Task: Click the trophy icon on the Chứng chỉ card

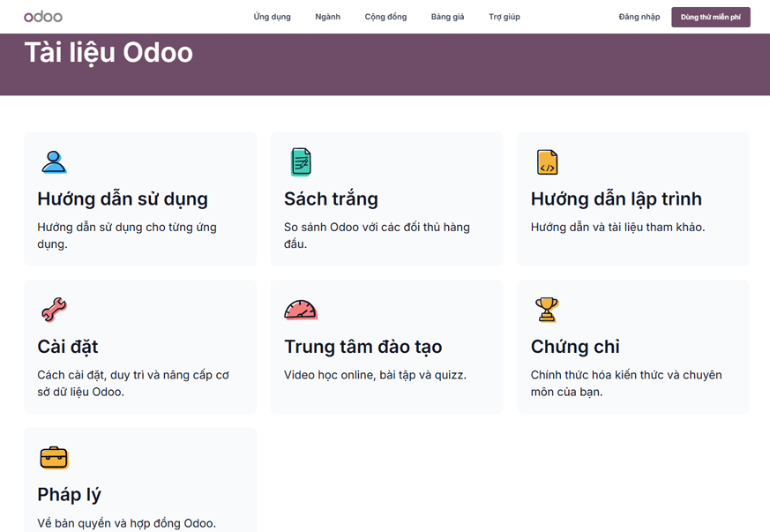Action: pos(547,310)
